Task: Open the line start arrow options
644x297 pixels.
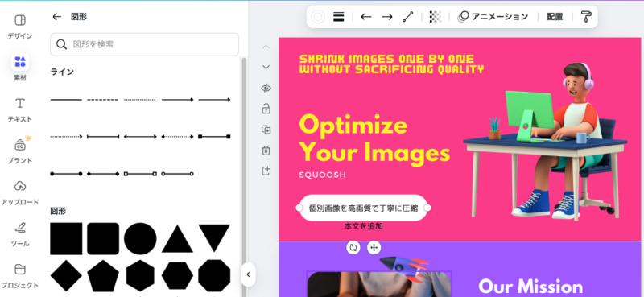Action: coord(366,17)
